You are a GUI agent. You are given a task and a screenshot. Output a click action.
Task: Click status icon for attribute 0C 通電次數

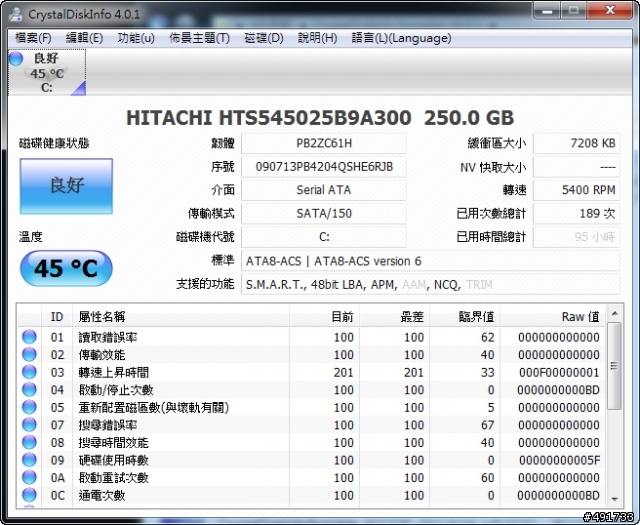pos(29,495)
